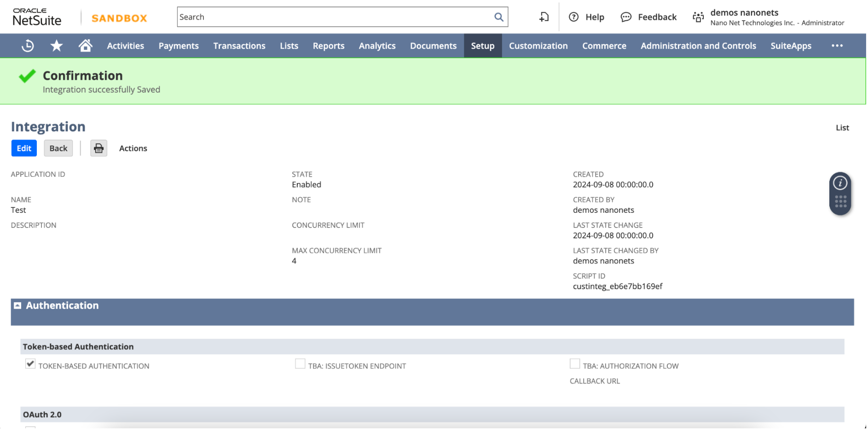Open the Activities menu

point(126,46)
